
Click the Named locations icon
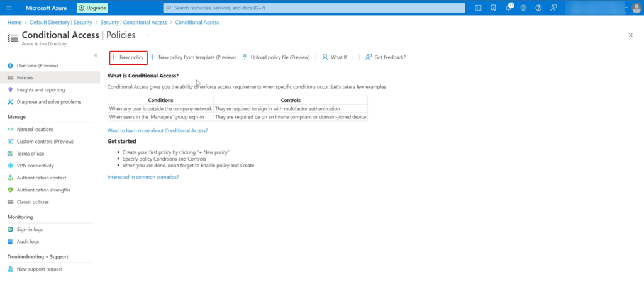[x=10, y=129]
